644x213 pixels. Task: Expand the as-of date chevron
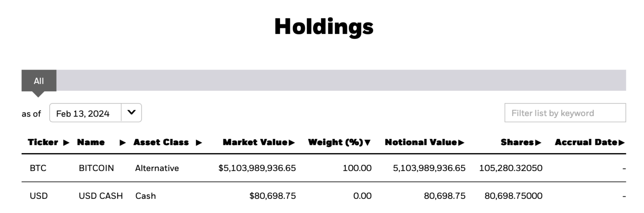(x=131, y=112)
